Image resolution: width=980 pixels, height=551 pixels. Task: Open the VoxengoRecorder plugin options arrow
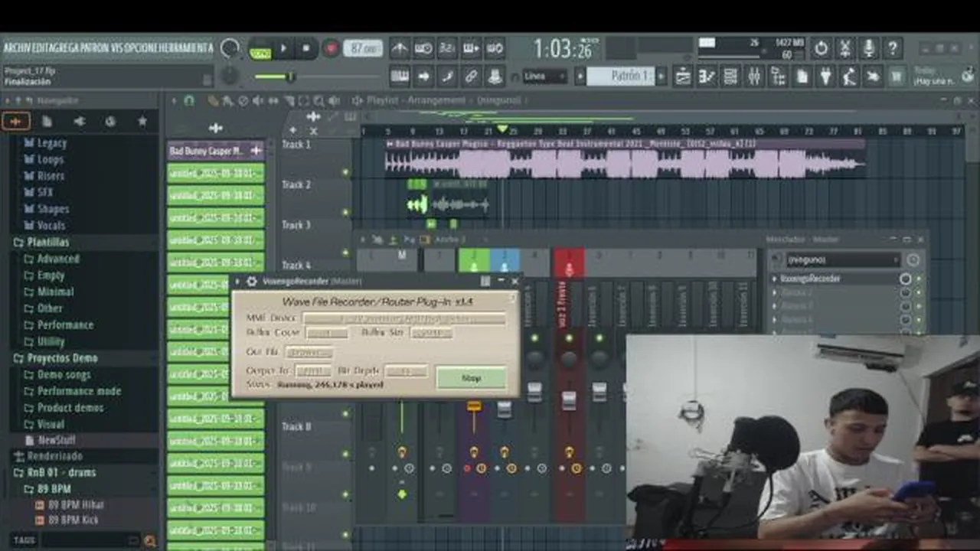point(238,282)
